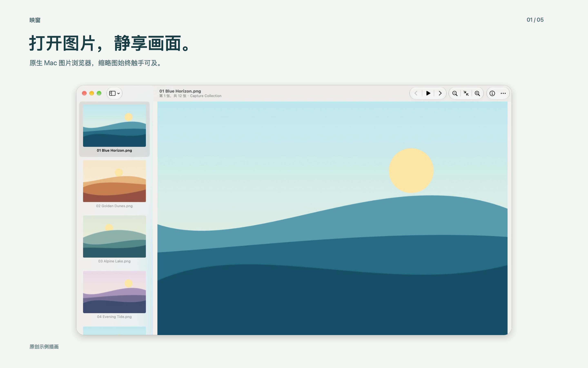Enter full screen with green button
Image resolution: width=588 pixels, height=368 pixels.
point(99,93)
